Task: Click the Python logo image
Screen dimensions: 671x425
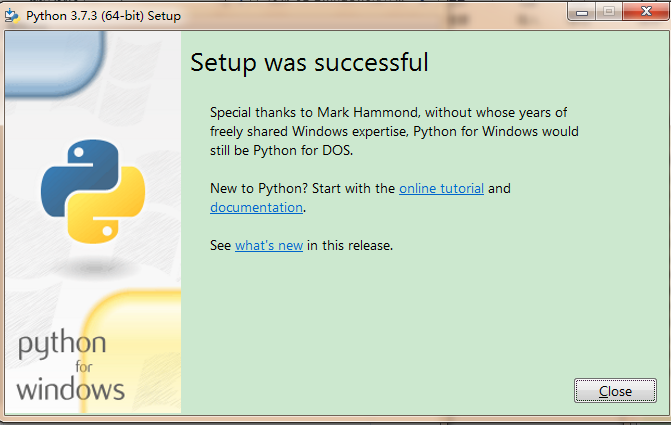Action: 93,191
